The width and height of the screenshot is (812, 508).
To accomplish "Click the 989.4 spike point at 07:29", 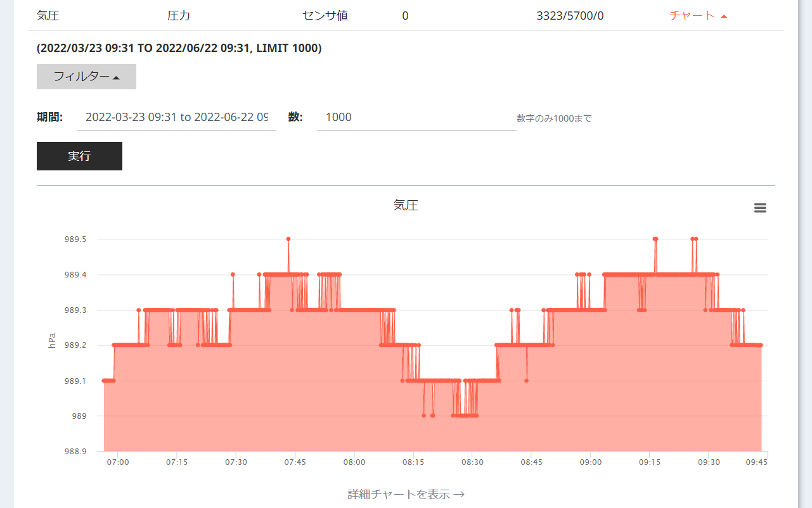I will click(233, 274).
